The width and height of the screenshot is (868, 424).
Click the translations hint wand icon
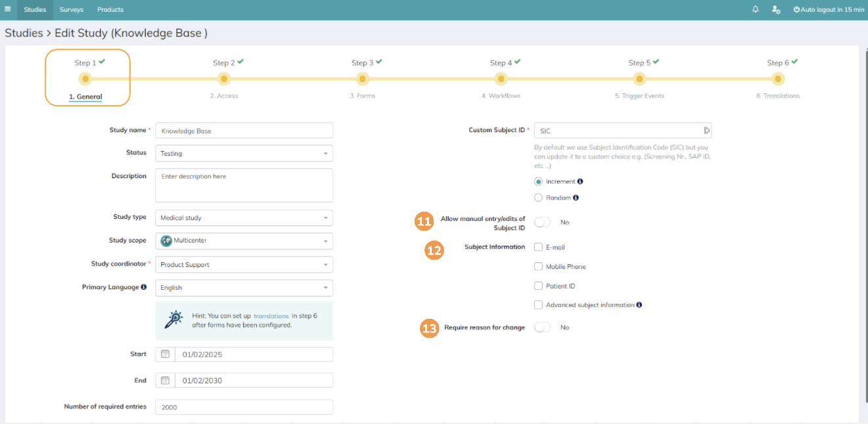coord(173,319)
